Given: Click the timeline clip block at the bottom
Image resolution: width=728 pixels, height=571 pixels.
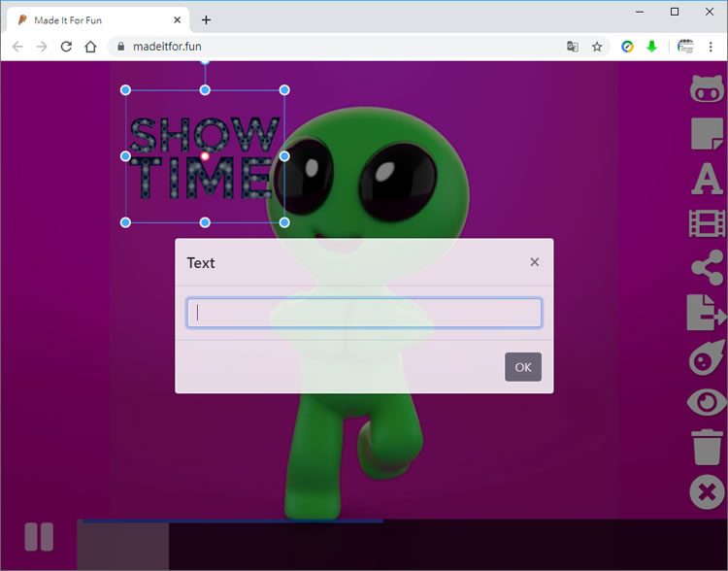Looking at the screenshot, I should click(123, 547).
